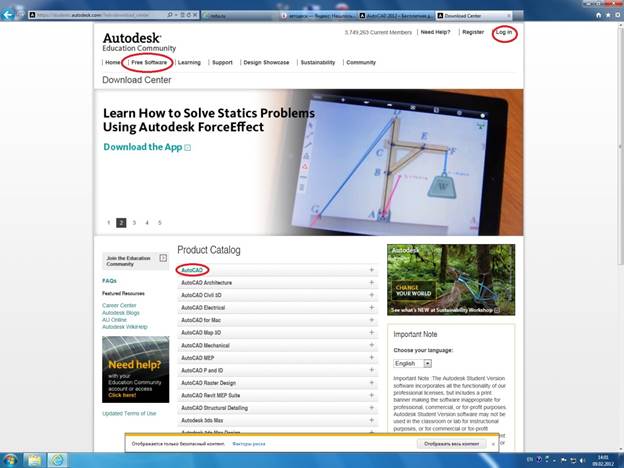
Task: Open the AU Online link
Action: (114, 320)
